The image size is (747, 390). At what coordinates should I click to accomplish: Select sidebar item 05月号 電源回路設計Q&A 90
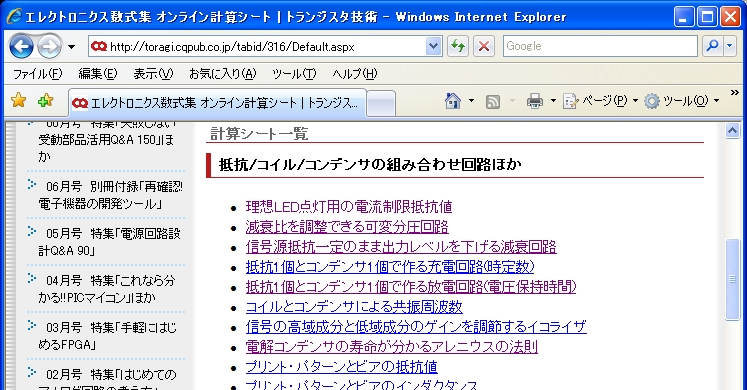tap(109, 242)
